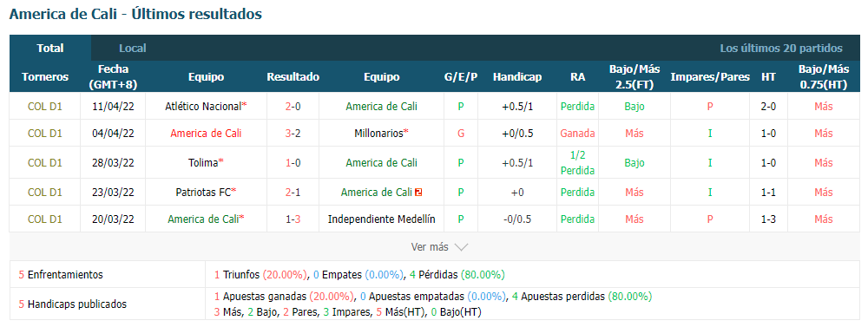Click Ver más text to show more matches
The height and width of the screenshot is (327, 868).
pos(430,247)
